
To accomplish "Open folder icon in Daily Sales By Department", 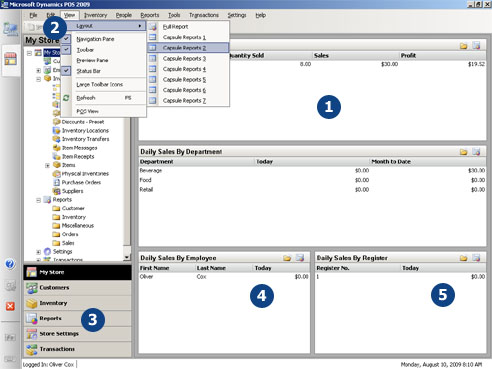I will [463, 152].
